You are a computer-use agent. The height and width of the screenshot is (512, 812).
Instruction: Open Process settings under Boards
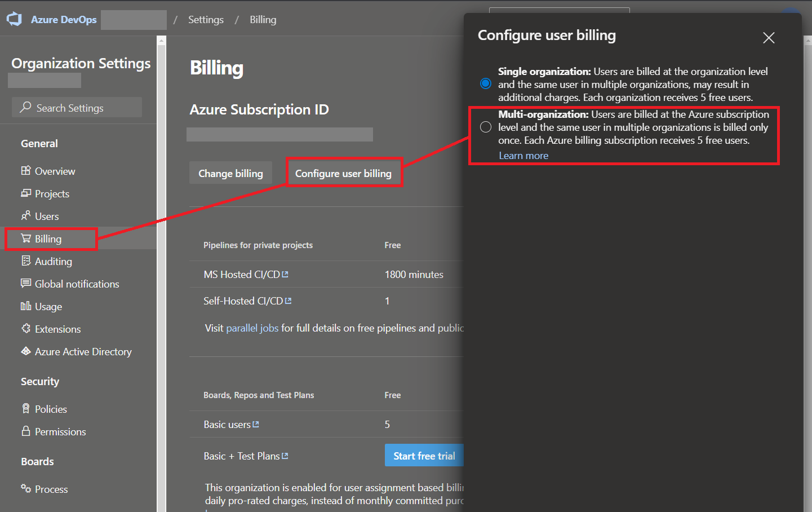pyautogui.click(x=51, y=489)
